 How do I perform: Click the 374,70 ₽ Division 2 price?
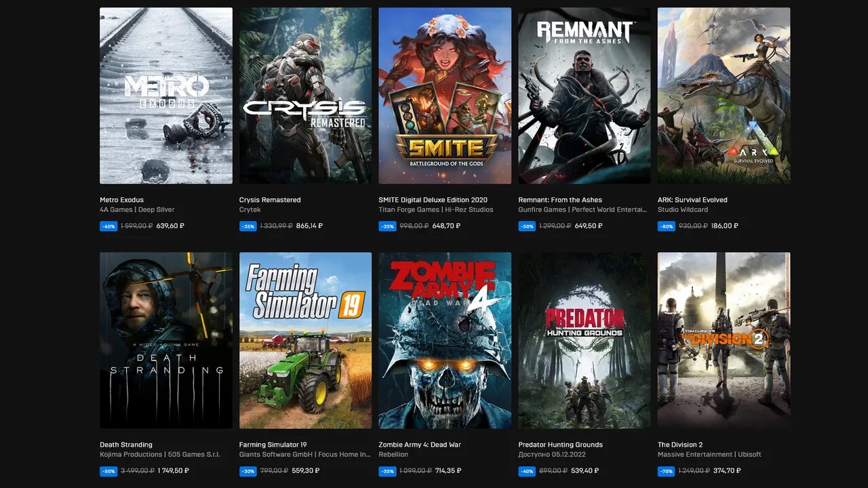728,470
